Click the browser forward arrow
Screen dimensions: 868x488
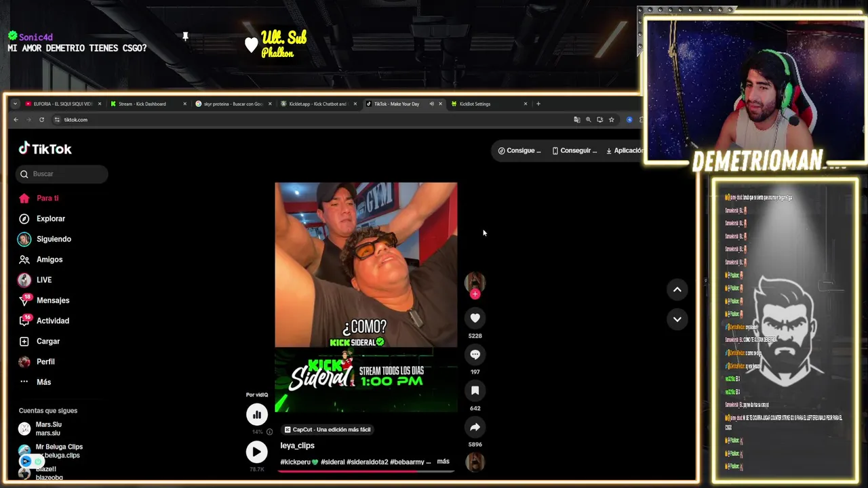(28, 120)
